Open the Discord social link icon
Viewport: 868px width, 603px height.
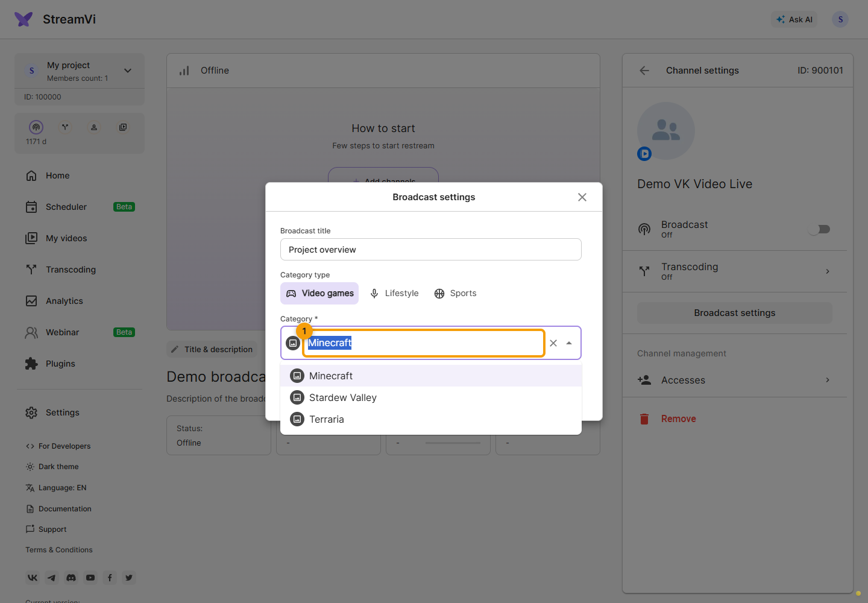click(71, 578)
